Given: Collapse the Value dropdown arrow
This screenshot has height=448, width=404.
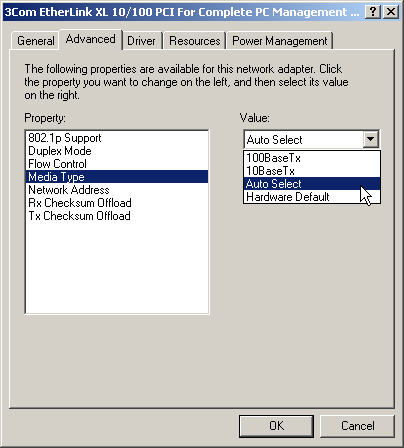Looking at the screenshot, I should click(371, 139).
